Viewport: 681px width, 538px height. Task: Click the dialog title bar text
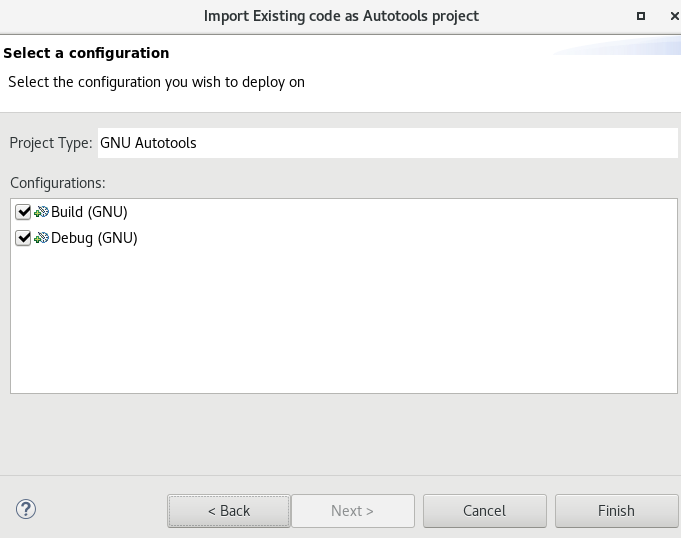(341, 16)
